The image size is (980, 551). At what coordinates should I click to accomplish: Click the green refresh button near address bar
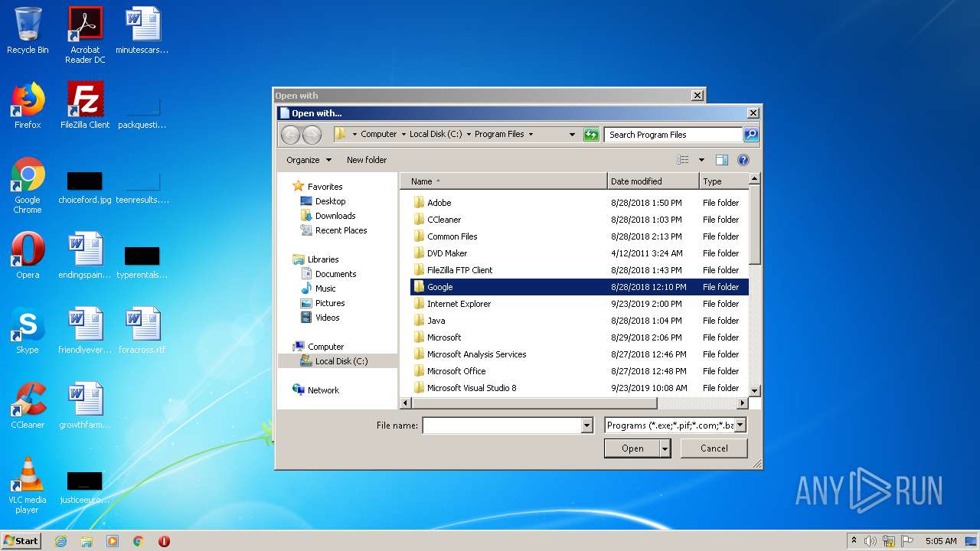(590, 135)
